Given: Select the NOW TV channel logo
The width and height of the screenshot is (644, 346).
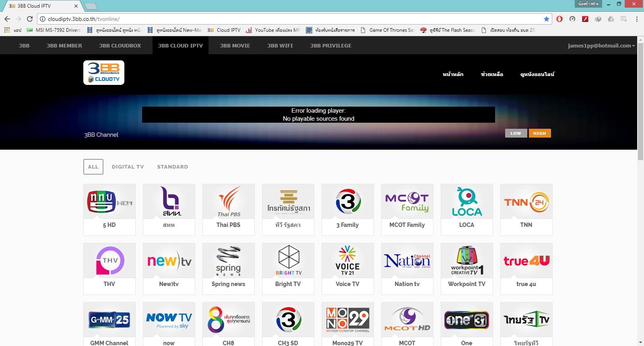Looking at the screenshot, I should 169,320.
